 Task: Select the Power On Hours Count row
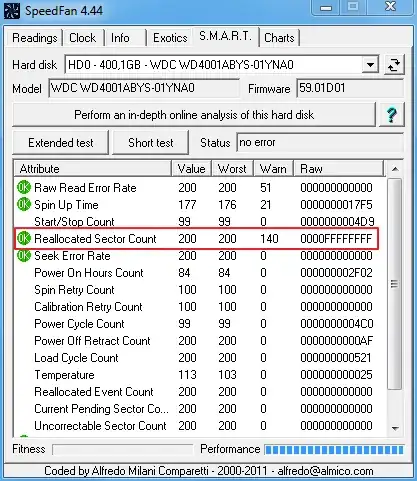coord(200,273)
